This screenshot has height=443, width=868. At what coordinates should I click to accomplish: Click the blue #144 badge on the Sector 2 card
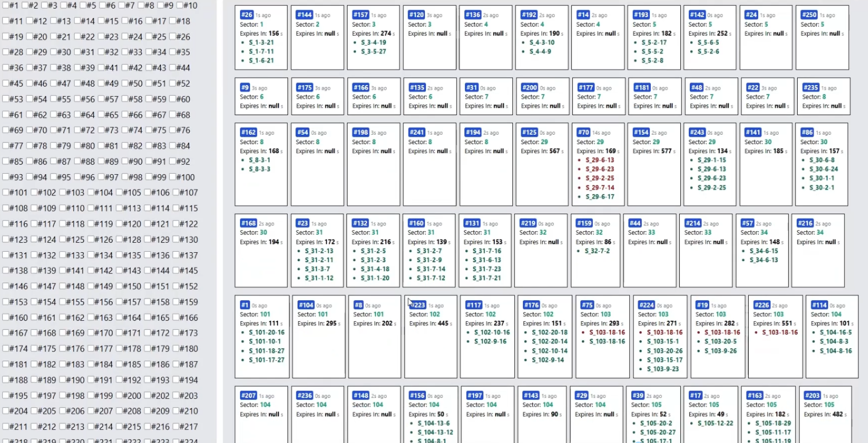[304, 15]
